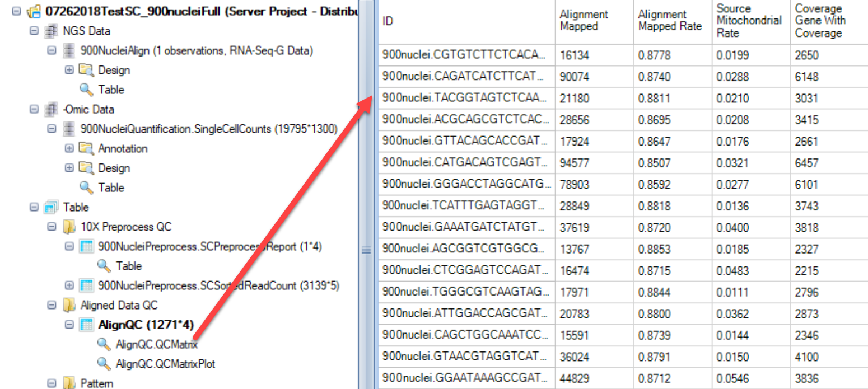Expand the 900NucleiPreprocess.SCSortedReadCount node
This screenshot has height=389, width=868.
tap(69, 285)
